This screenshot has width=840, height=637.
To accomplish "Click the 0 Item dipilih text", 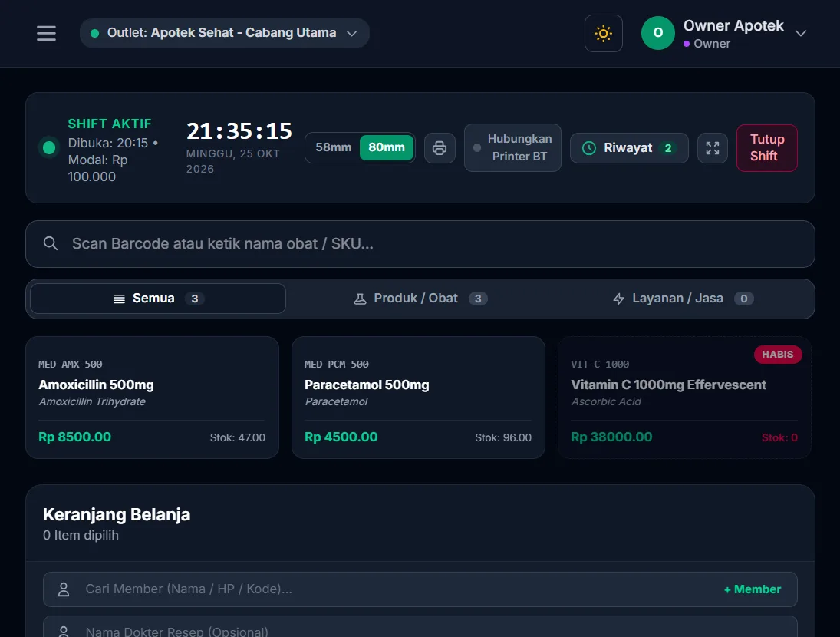I will pos(81,535).
